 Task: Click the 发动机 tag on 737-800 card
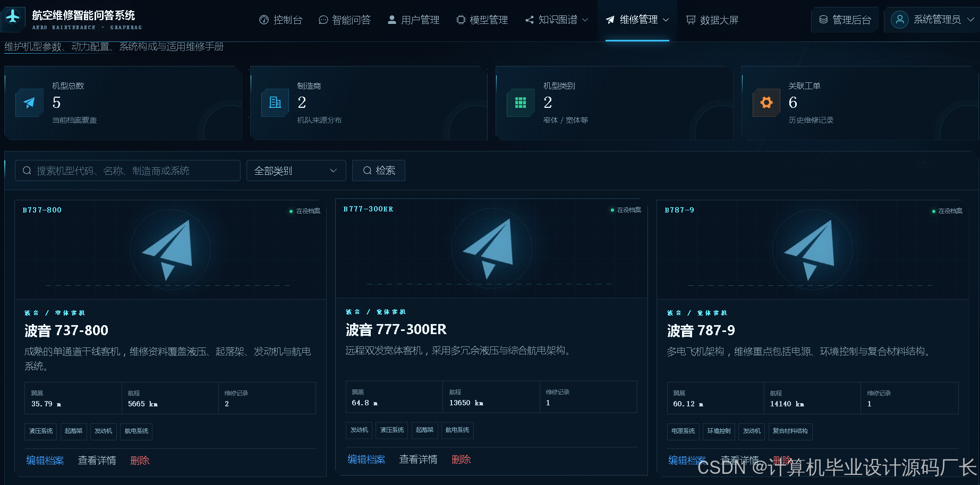(x=104, y=431)
